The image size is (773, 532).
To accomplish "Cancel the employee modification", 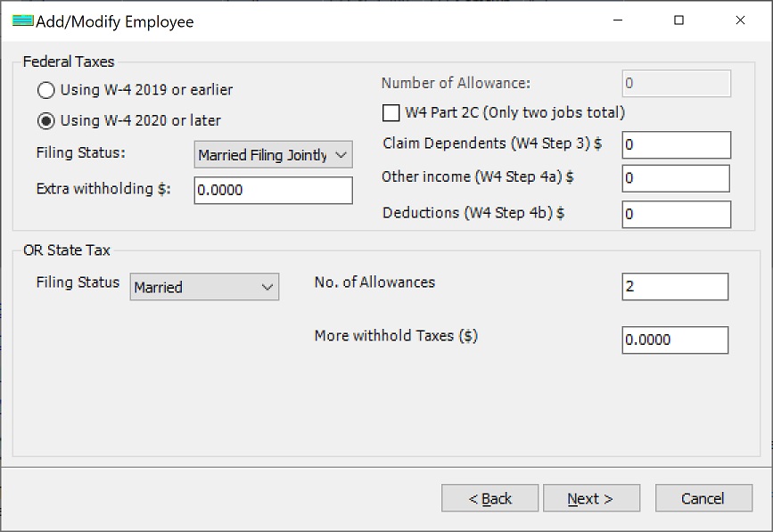I will (x=703, y=497).
